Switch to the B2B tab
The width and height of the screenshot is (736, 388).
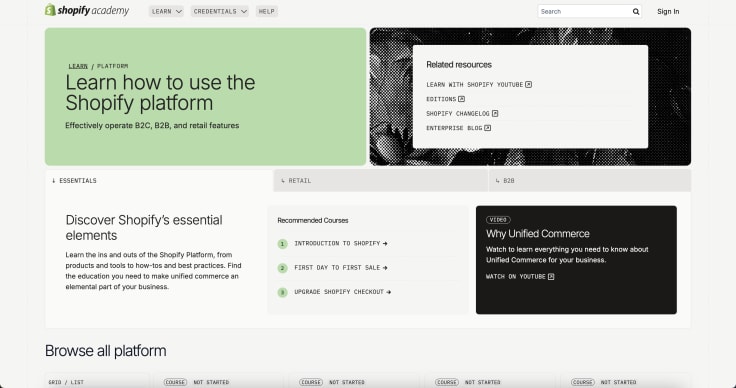590,181
